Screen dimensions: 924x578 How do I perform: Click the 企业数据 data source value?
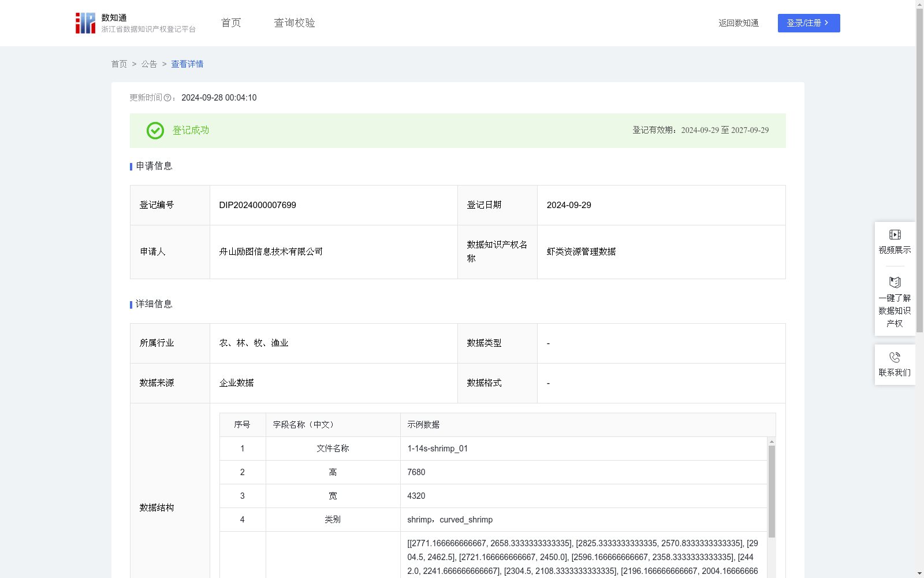pyautogui.click(x=236, y=383)
